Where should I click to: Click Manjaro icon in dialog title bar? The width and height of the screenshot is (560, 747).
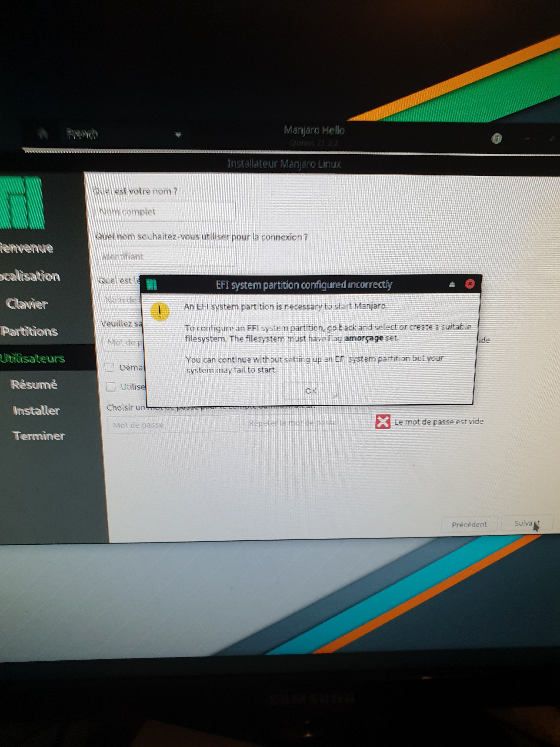[151, 284]
